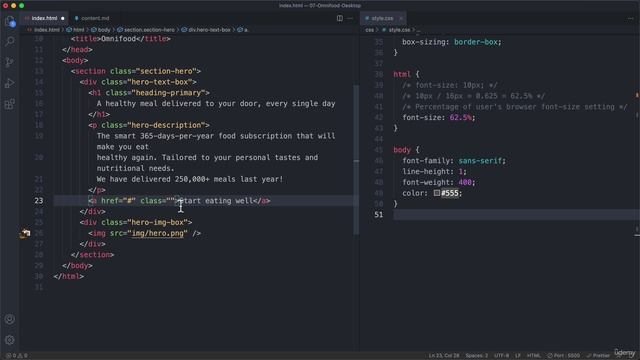The image size is (640, 360).
Task: Click line number 51 in the CSS gutter
Action: [x=379, y=215]
